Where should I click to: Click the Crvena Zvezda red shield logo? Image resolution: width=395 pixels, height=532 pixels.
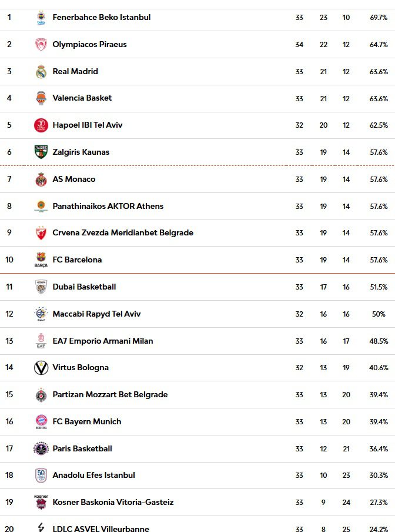click(41, 233)
